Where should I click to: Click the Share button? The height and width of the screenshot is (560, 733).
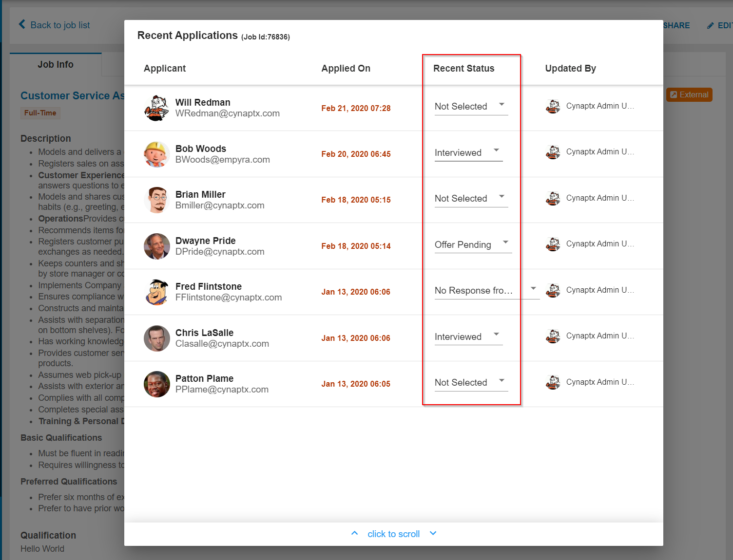click(x=676, y=25)
